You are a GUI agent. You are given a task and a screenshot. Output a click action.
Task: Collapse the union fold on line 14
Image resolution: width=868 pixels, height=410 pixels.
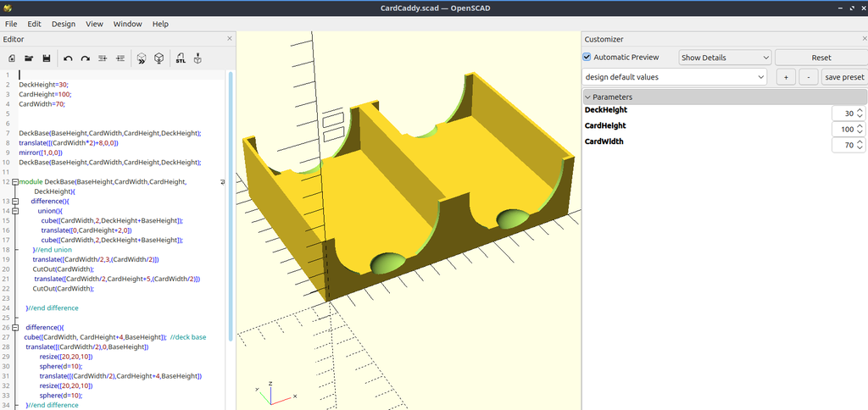tap(15, 211)
